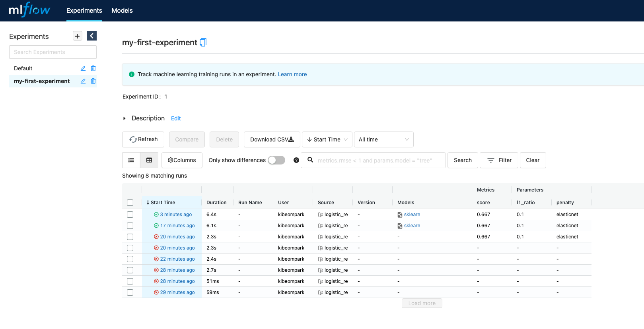The image size is (644, 329).
Task: Click the edit pencil icon for Default experiment
Action: click(x=83, y=68)
